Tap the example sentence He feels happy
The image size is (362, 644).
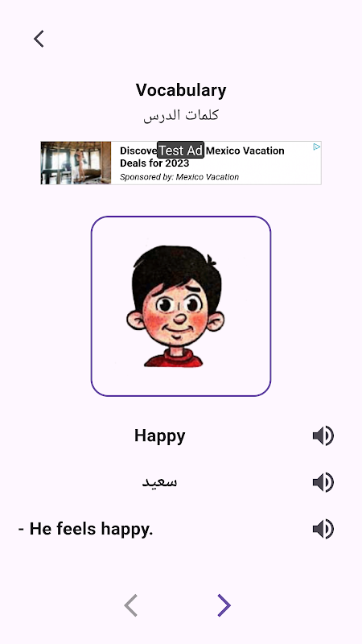point(85,529)
